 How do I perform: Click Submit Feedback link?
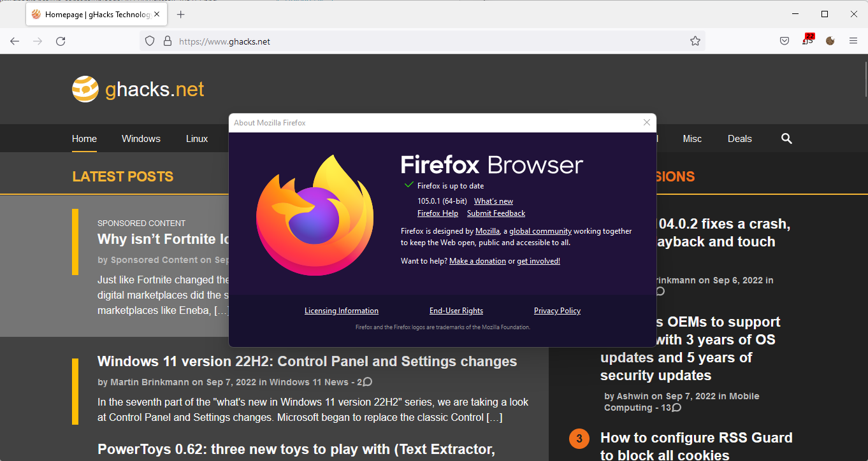496,213
